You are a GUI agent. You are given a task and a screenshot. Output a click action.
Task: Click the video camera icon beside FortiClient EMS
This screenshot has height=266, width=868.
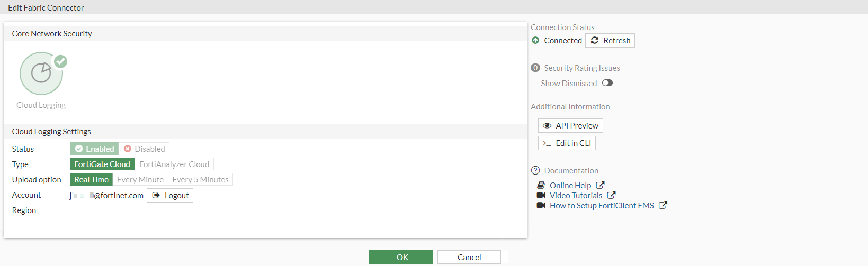tap(541, 206)
